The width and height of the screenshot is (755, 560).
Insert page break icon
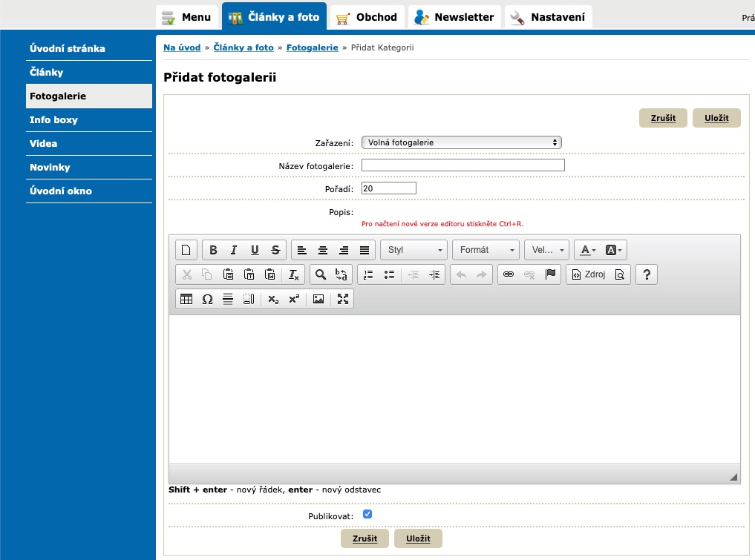[x=249, y=299]
